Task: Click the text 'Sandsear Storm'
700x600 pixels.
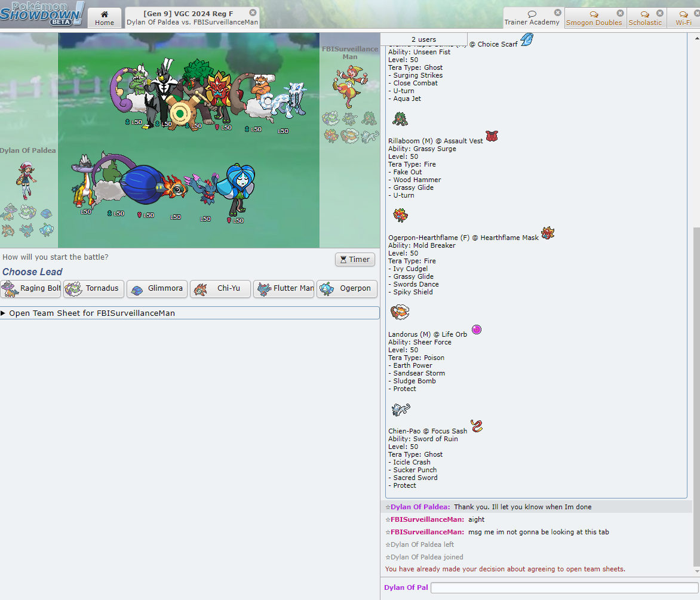Action: click(x=419, y=373)
